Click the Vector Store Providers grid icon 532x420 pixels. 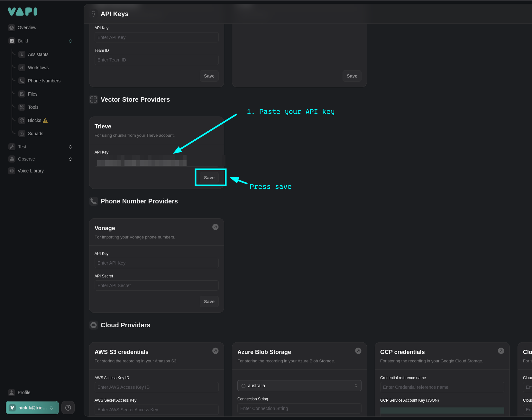click(94, 99)
